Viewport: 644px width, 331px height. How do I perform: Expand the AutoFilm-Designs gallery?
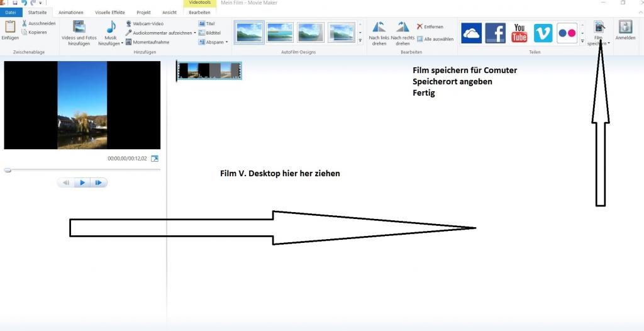point(360,40)
